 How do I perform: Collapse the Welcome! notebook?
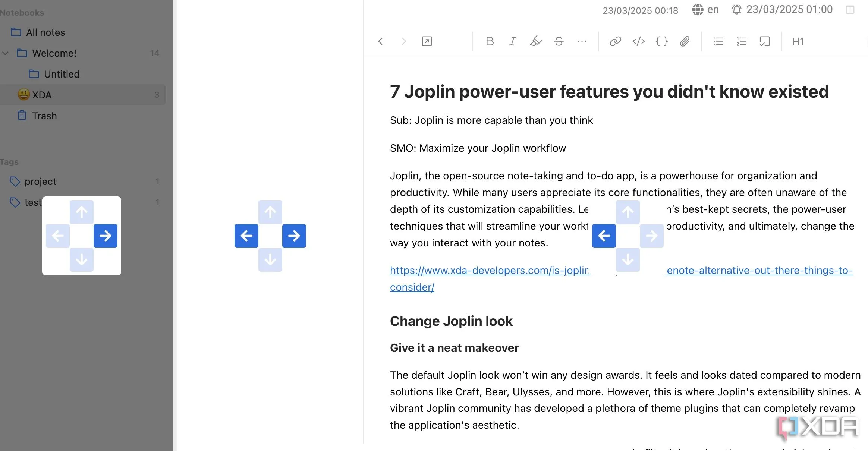click(5, 53)
